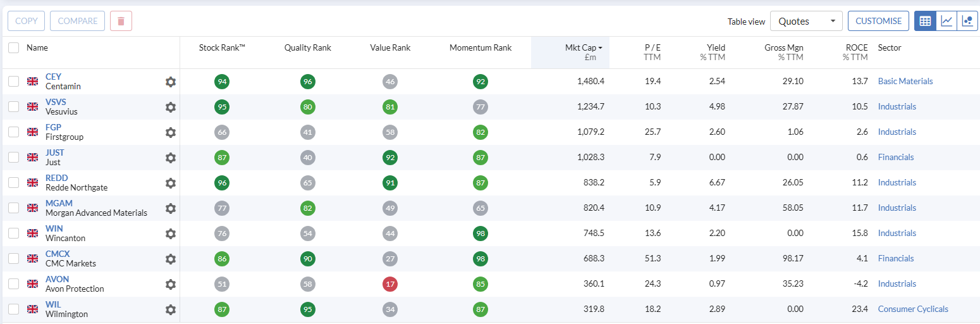Image resolution: width=980 pixels, height=324 pixels.
Task: Open settings gear for CMC Markets row
Action: tap(170, 259)
